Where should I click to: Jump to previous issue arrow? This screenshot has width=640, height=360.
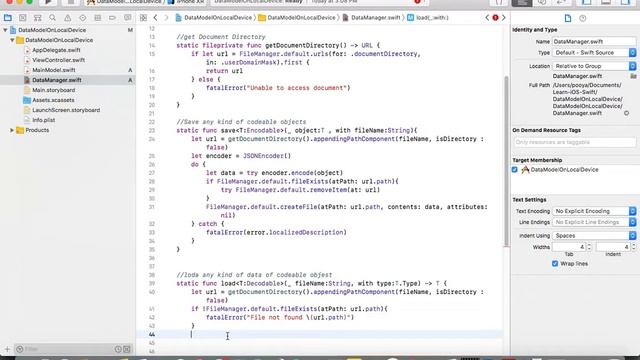click(x=487, y=18)
